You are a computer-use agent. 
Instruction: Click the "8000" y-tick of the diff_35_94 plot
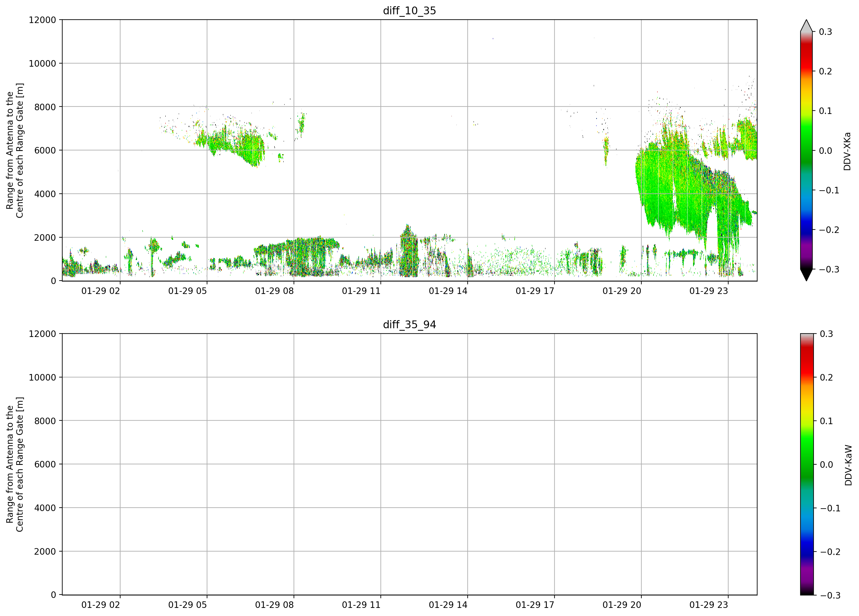pyautogui.click(x=45, y=421)
